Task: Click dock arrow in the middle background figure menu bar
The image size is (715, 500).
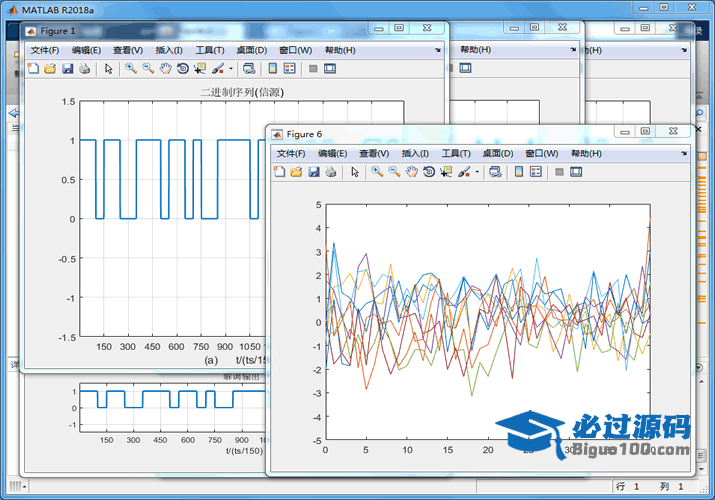Action: pos(573,49)
